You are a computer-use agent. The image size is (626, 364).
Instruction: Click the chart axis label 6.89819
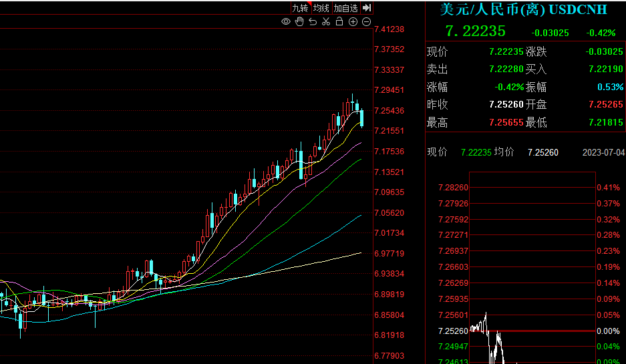389,294
